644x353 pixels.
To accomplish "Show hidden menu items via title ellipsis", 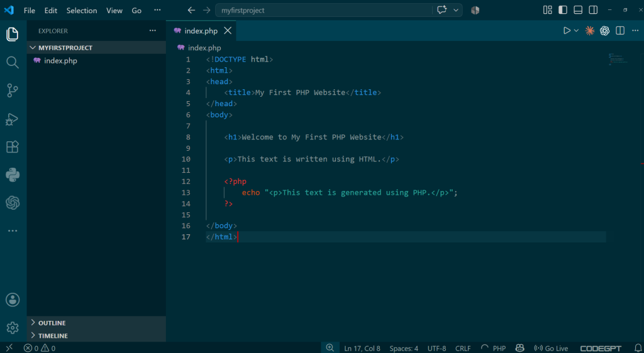I will (157, 10).
